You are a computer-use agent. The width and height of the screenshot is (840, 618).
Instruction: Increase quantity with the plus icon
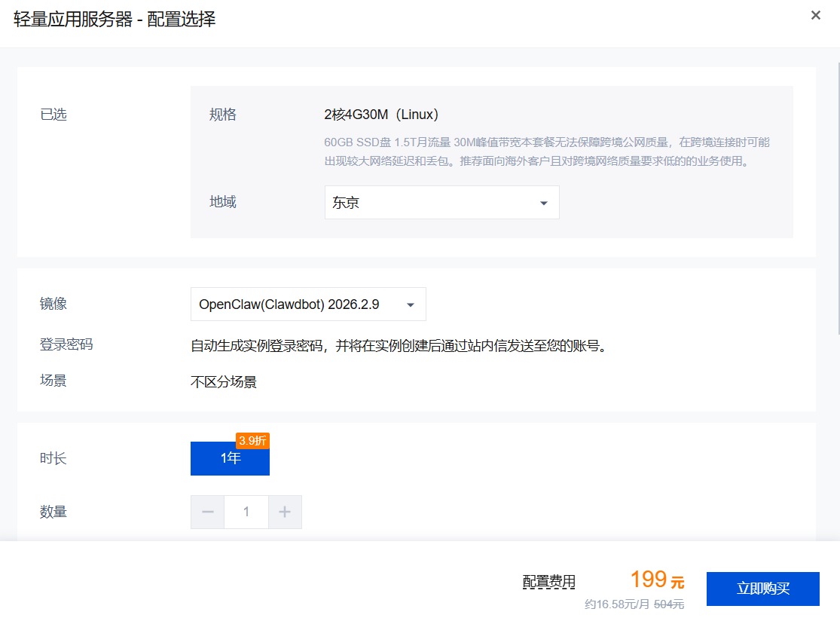pyautogui.click(x=285, y=512)
